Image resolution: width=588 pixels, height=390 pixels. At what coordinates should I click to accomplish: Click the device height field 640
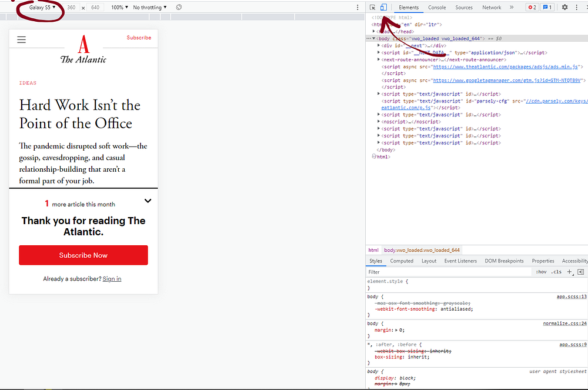click(x=95, y=7)
